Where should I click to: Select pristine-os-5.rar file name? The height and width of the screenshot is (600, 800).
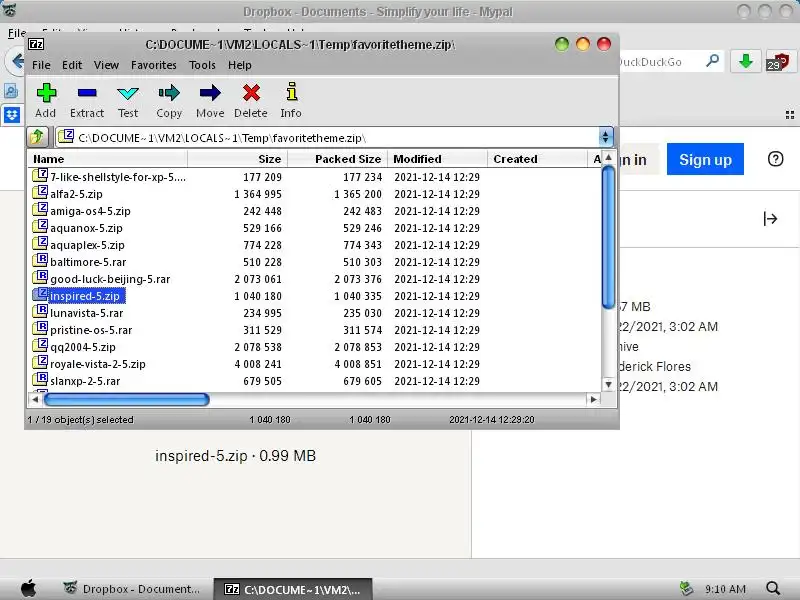click(91, 330)
